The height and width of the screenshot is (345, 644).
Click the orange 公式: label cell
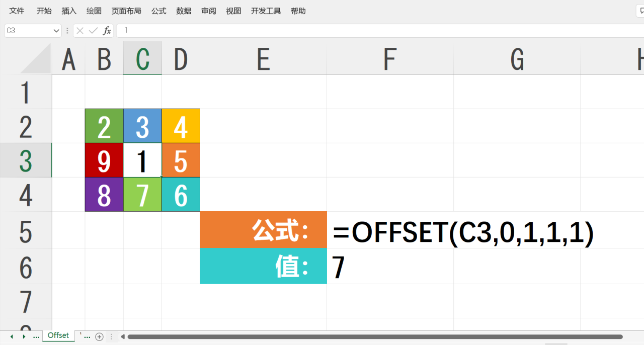[263, 230]
